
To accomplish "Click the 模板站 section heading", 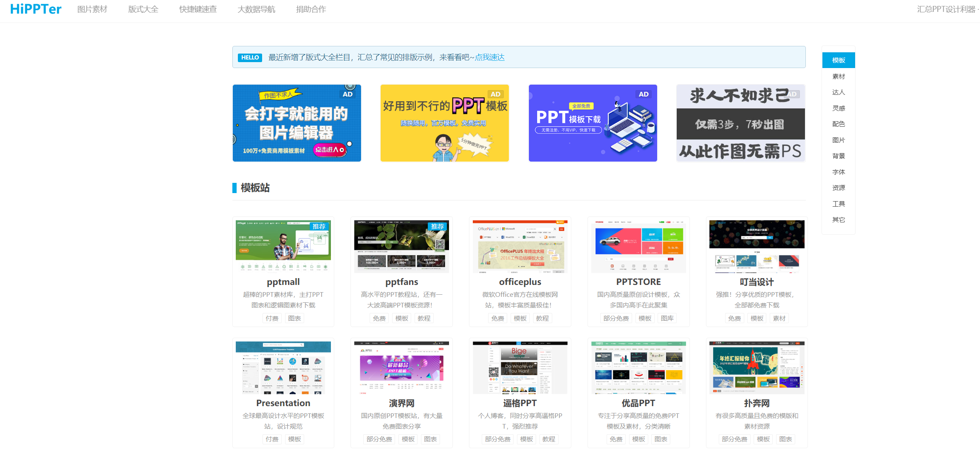I will 255,188.
